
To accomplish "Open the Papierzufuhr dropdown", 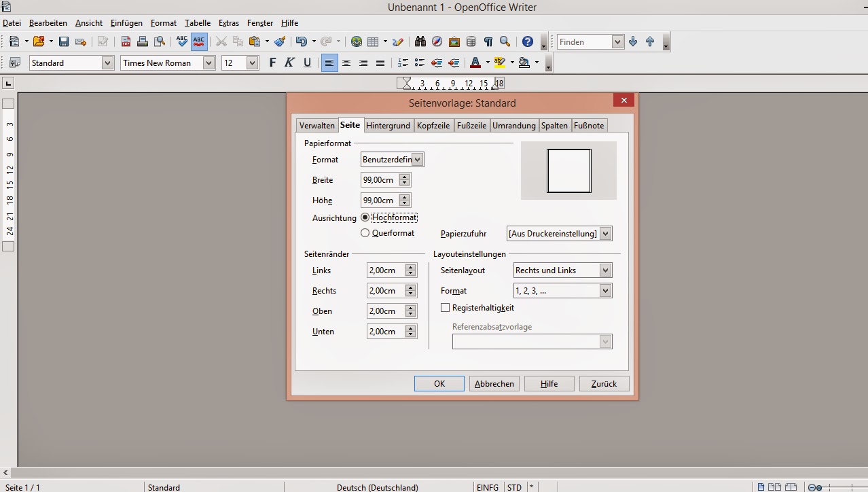I will pyautogui.click(x=605, y=234).
